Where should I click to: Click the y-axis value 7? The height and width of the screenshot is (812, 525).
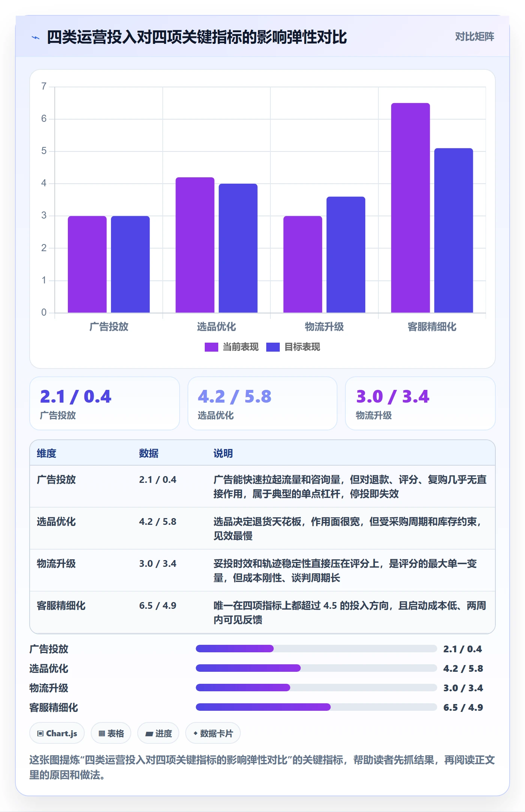point(44,86)
